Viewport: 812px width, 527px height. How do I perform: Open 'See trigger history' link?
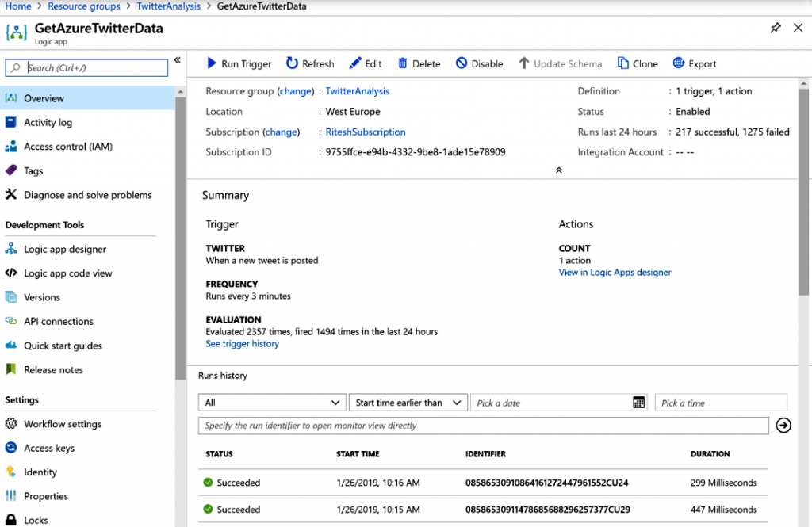point(242,344)
